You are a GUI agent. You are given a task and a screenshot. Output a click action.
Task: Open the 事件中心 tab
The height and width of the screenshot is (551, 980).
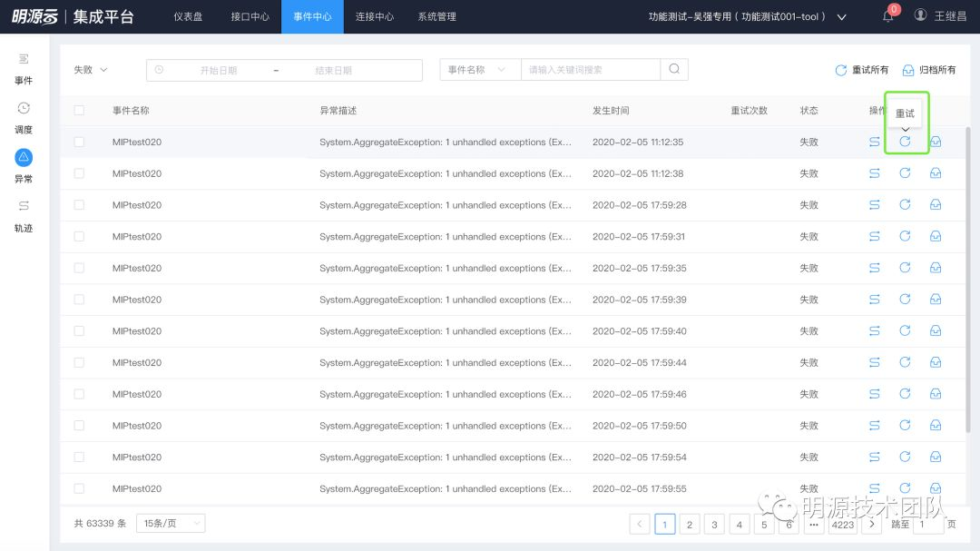[312, 17]
